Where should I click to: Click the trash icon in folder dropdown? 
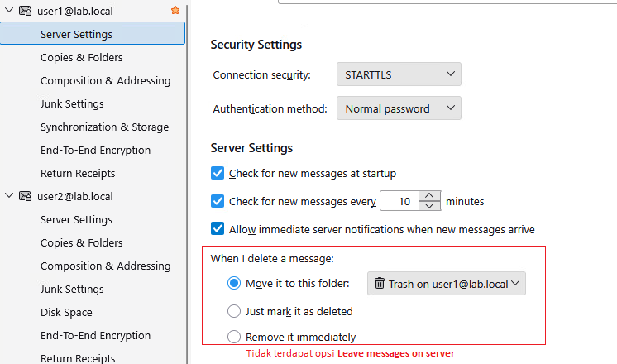380,284
